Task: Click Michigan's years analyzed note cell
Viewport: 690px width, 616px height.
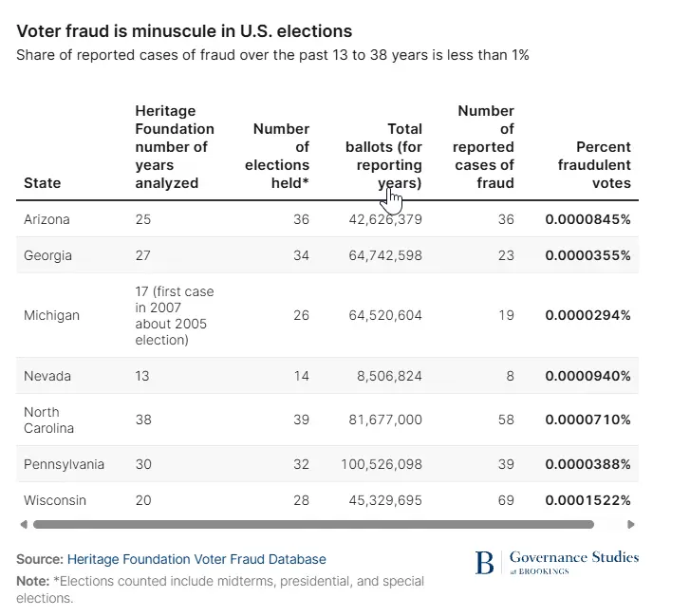Action: point(175,315)
